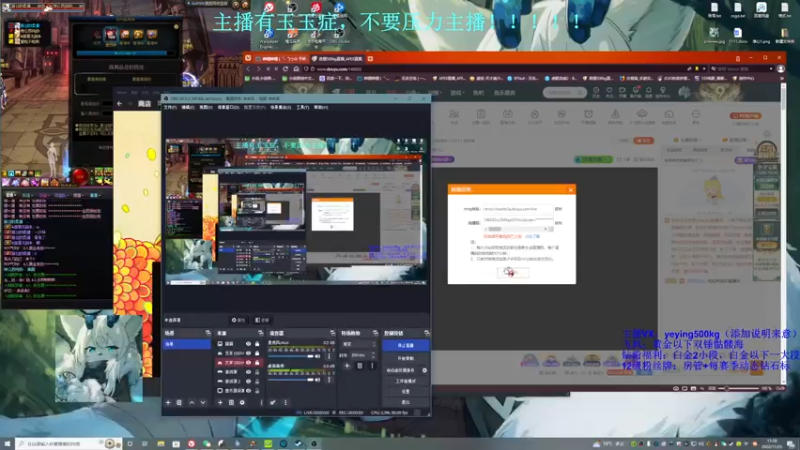Open the three-dot menu in sources toolbar

tap(261, 403)
